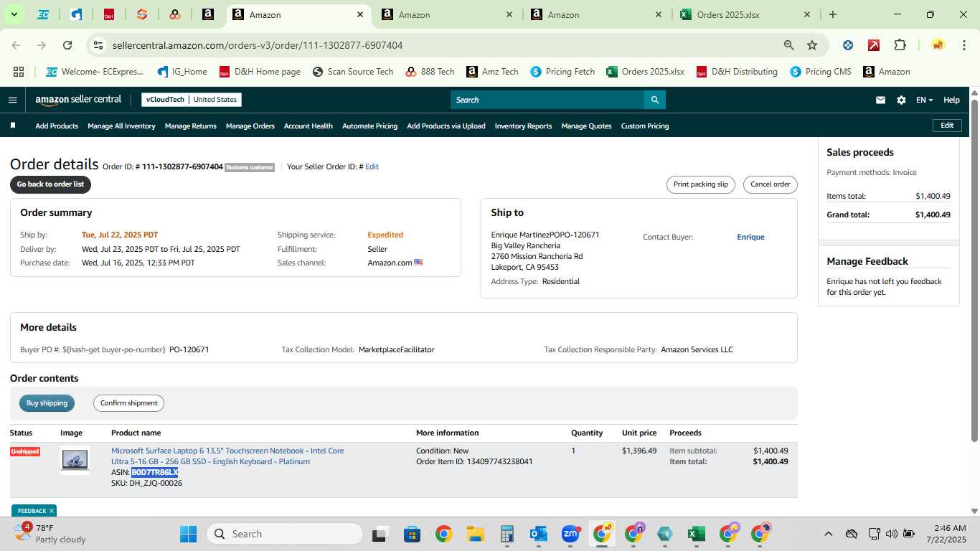980x551 pixels.
Task: Click the site information icon left of URL
Action: tap(98, 45)
